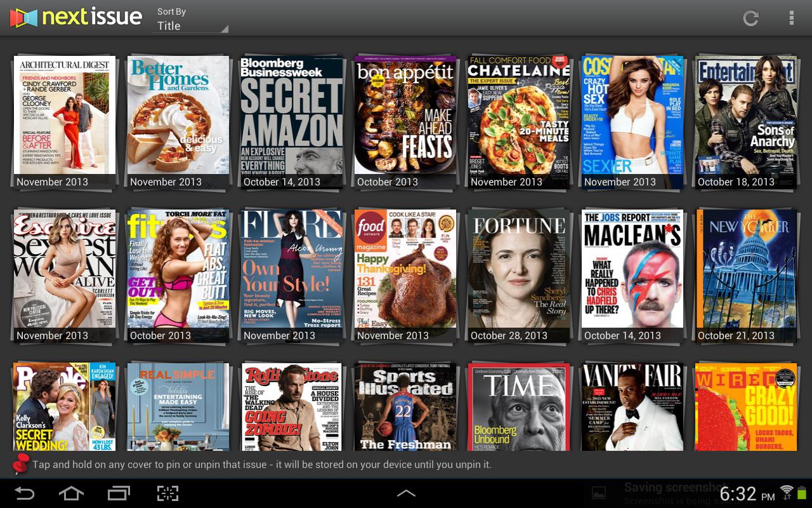Tap the October 18, 2013 date label
The image size is (812, 508).
736,182
